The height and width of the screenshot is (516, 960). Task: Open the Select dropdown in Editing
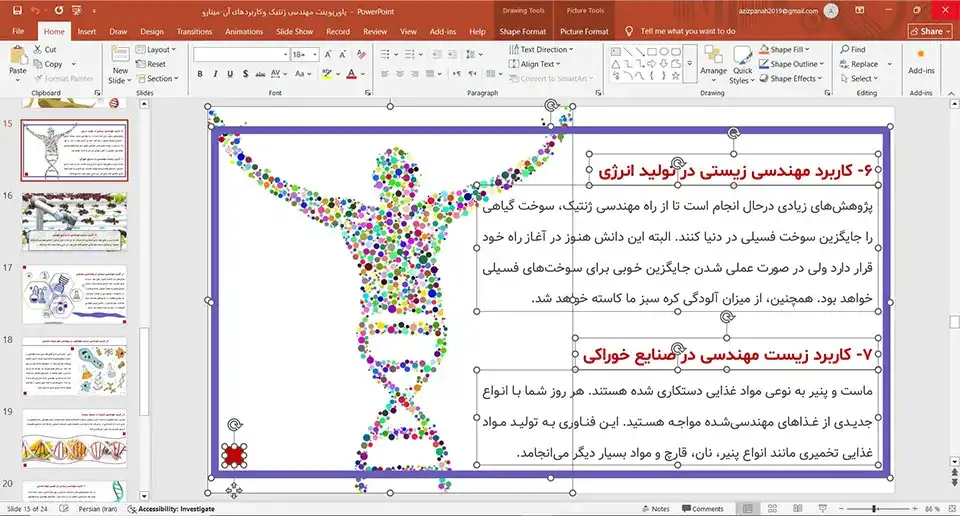(859, 78)
